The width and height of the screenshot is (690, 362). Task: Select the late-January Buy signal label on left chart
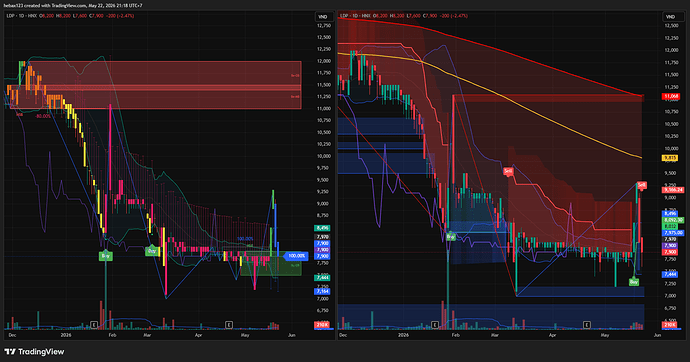[106, 256]
